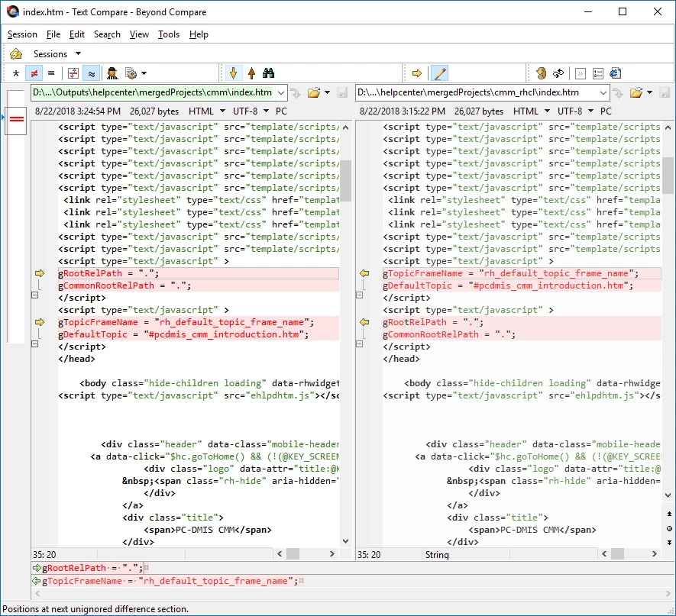Open the Session menu

click(22, 34)
